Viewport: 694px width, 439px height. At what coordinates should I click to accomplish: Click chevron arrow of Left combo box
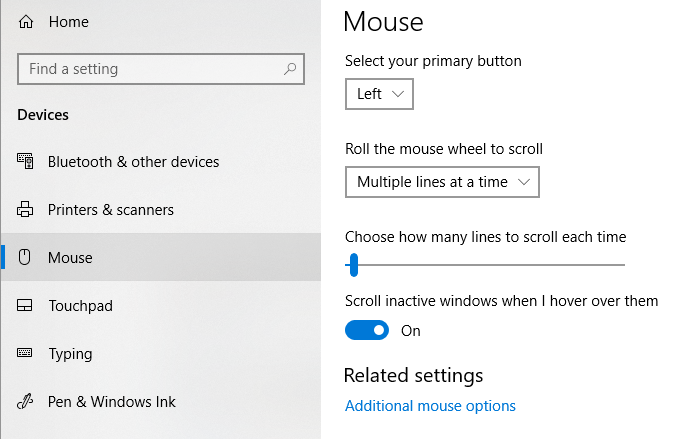pyautogui.click(x=398, y=94)
